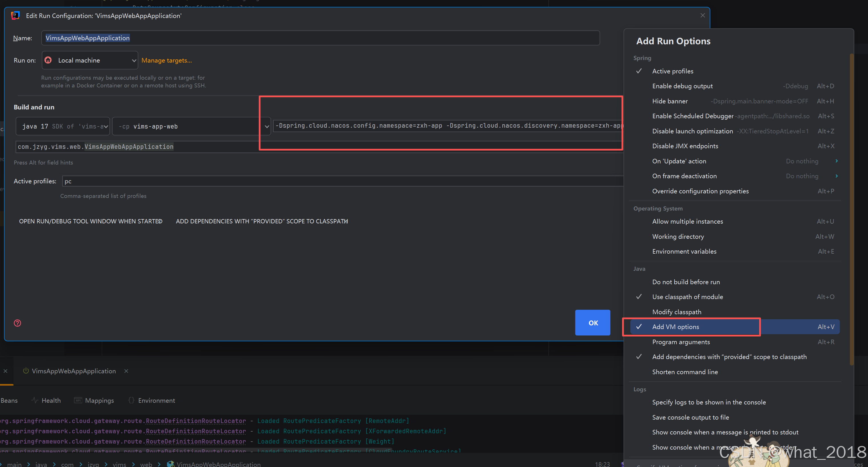Click the Environment braces icon
The image size is (868, 467).
click(x=131, y=400)
